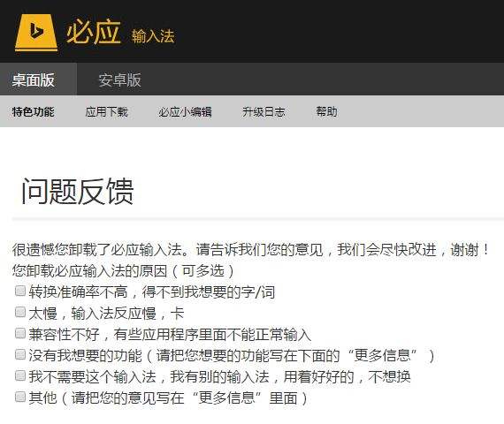Check 转换准确率不高 reason checkbox
Viewport: 504px width, 424px height.
pyautogui.click(x=20, y=291)
